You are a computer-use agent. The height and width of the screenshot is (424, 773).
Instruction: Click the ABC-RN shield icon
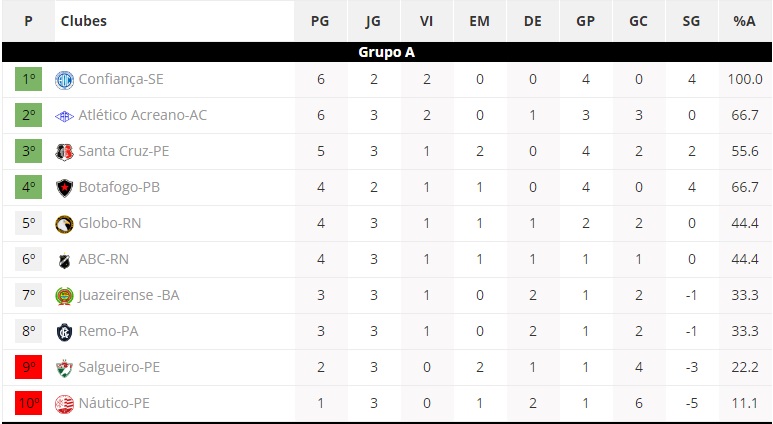(64, 260)
